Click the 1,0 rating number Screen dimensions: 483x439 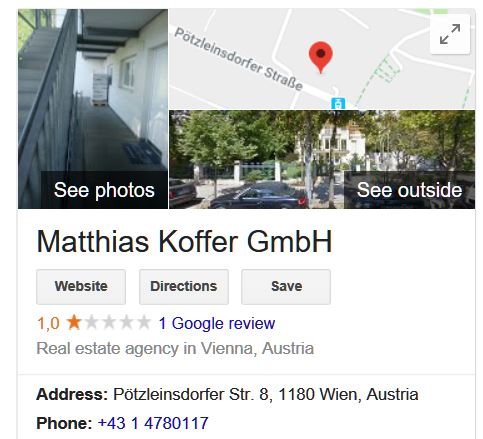tap(48, 323)
